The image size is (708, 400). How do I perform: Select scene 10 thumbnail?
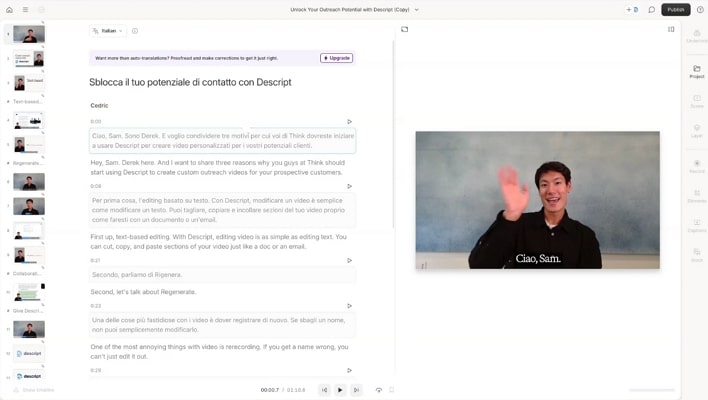(x=29, y=293)
